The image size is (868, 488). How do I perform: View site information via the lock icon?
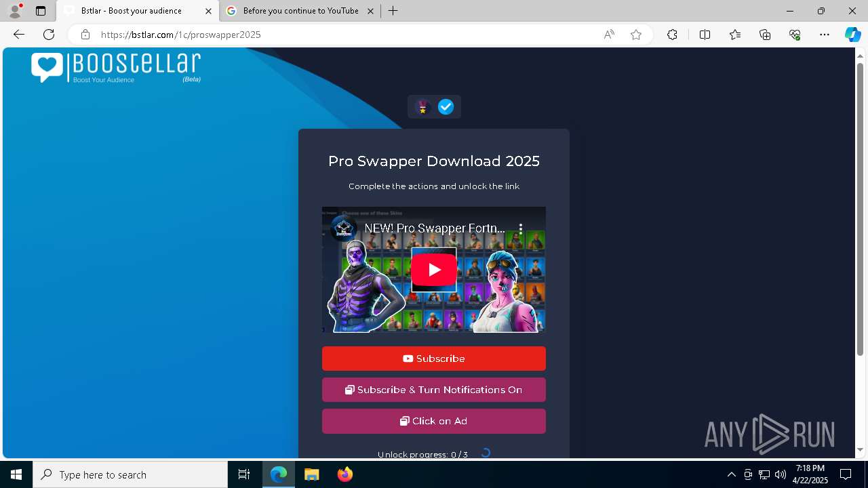(x=85, y=35)
